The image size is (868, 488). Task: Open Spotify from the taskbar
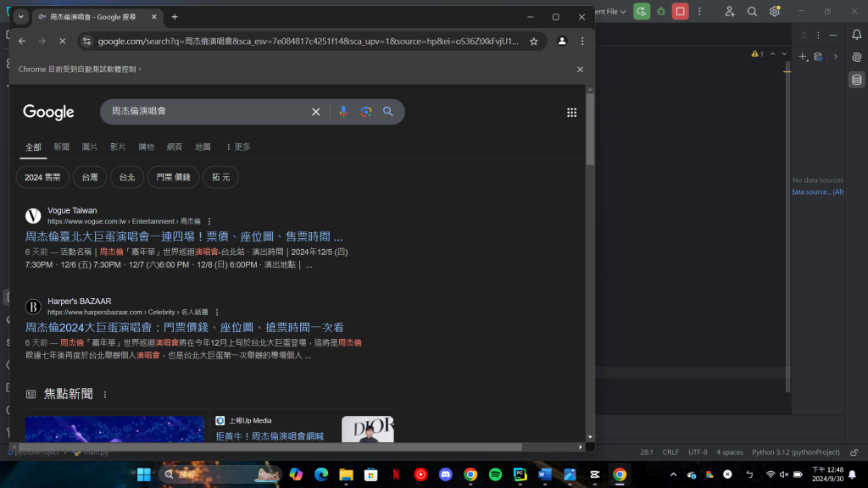[495, 474]
